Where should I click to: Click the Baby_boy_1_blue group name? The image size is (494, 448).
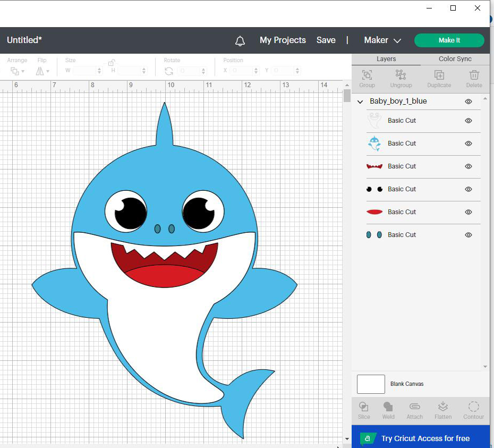pos(398,101)
